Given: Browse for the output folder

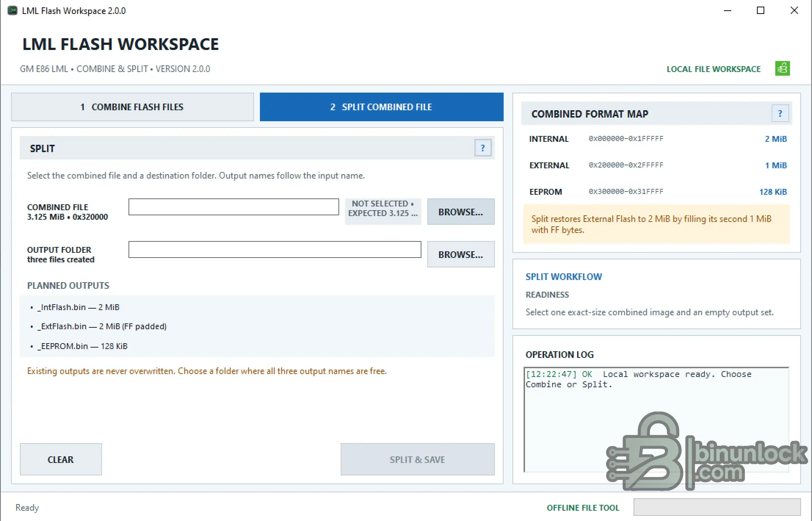Looking at the screenshot, I should click(461, 255).
